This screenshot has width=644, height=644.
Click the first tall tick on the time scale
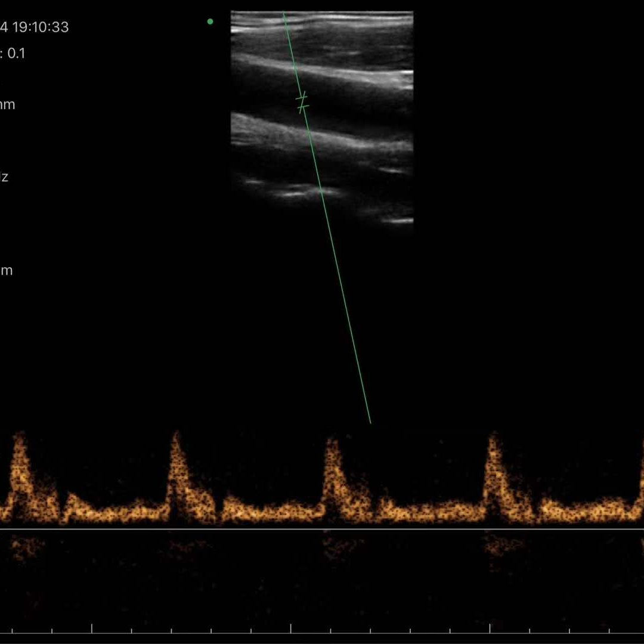click(x=92, y=628)
